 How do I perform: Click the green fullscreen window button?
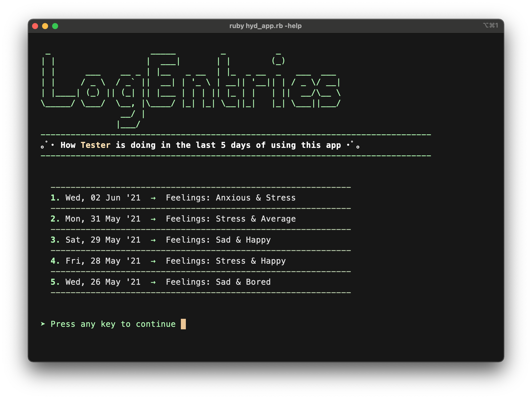pyautogui.click(x=55, y=26)
